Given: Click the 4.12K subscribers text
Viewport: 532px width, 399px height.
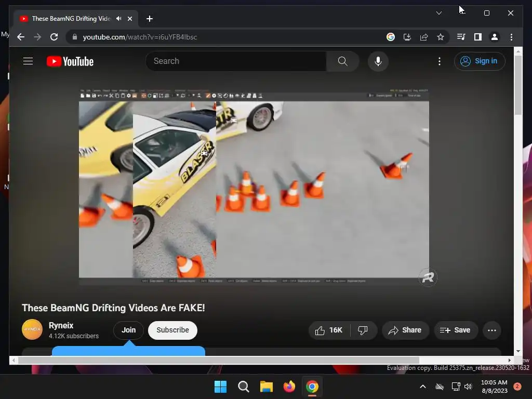Looking at the screenshot, I should [74, 336].
